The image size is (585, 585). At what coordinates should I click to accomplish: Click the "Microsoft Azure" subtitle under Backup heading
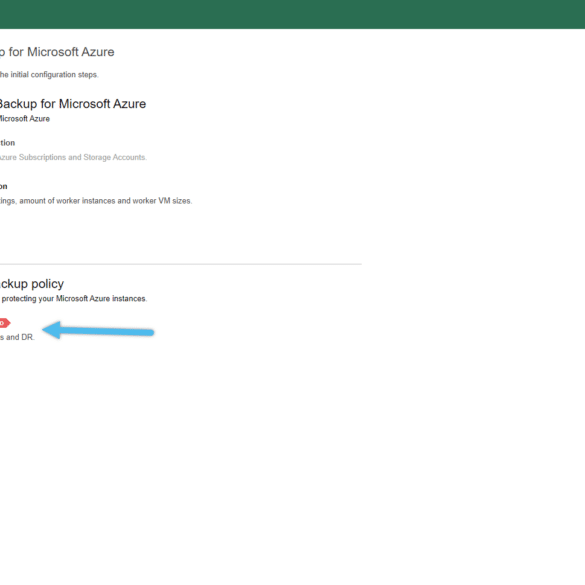[x=25, y=119]
